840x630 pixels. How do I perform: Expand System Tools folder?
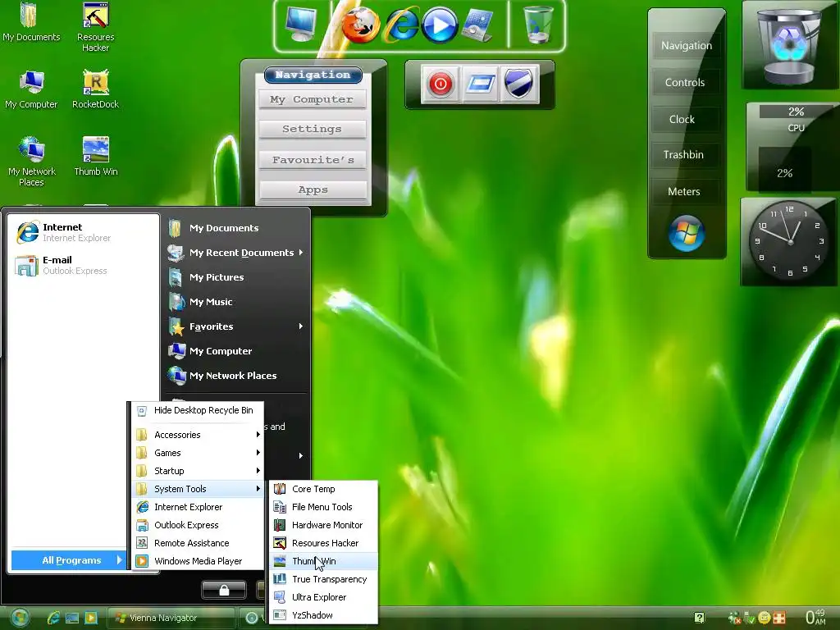pos(198,489)
